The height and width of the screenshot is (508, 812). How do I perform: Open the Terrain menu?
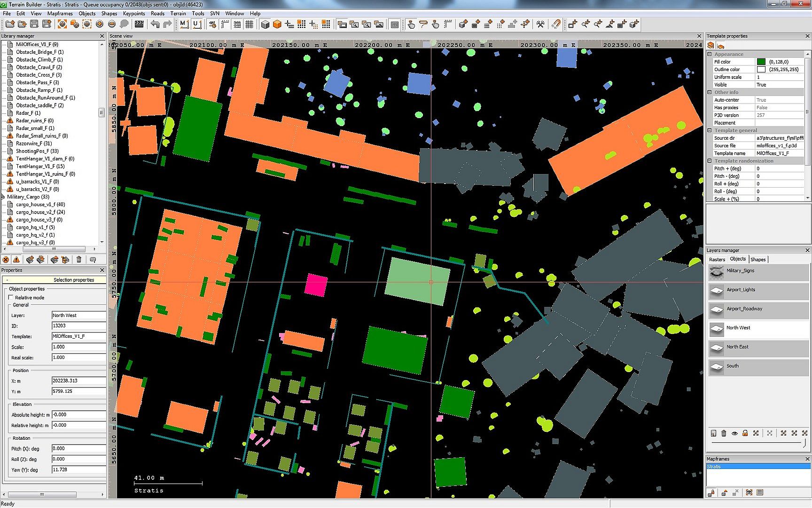[x=178, y=14]
